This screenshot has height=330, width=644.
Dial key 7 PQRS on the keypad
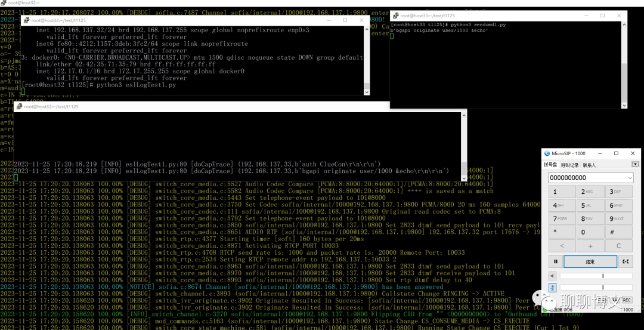click(x=562, y=218)
